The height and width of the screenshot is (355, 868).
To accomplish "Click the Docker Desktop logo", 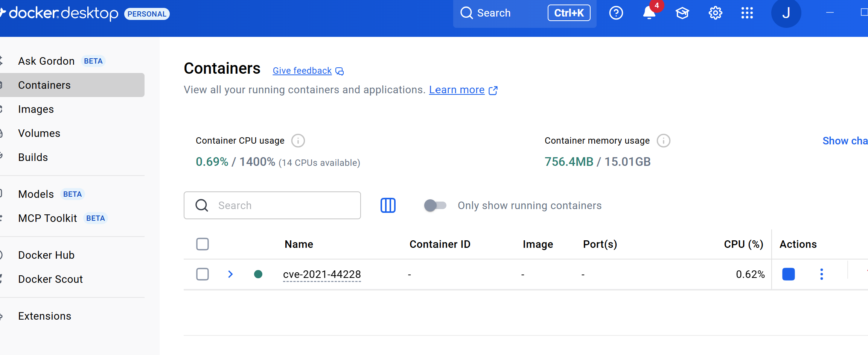I will pyautogui.click(x=59, y=13).
